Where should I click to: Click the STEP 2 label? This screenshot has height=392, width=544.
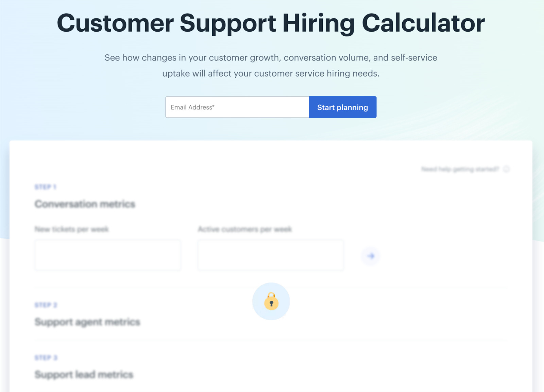pyautogui.click(x=46, y=305)
